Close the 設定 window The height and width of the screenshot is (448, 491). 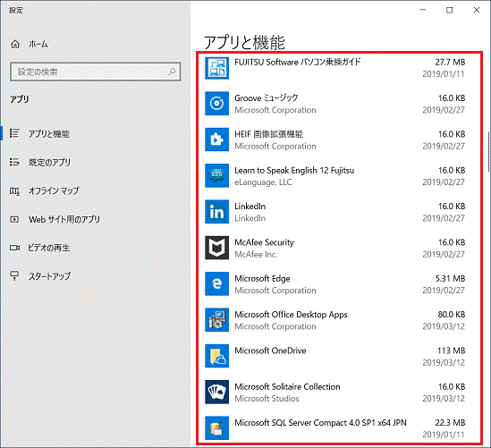(477, 10)
